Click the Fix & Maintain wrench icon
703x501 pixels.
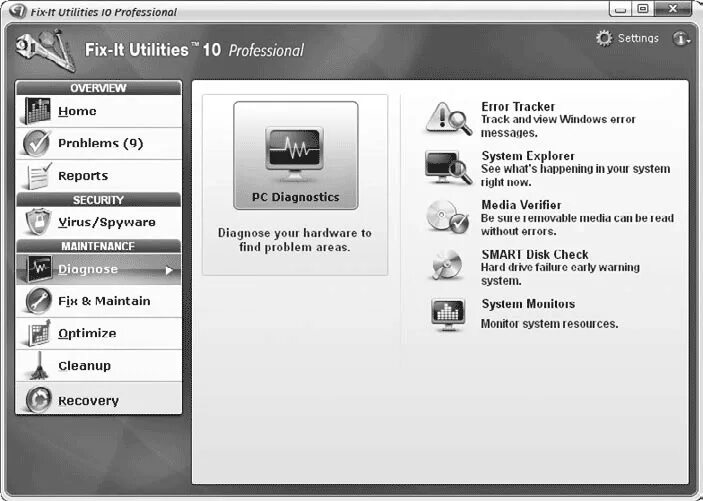[38, 301]
